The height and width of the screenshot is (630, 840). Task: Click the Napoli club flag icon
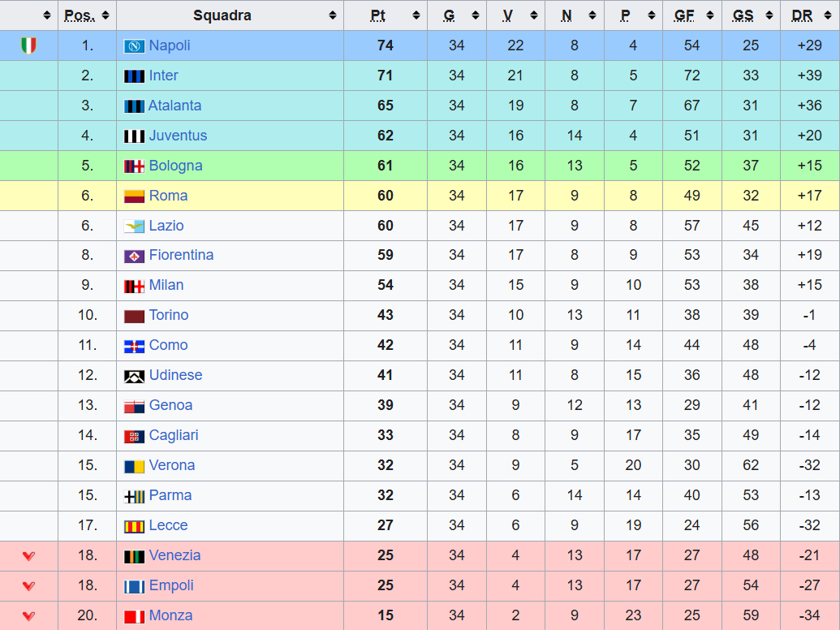point(134,46)
